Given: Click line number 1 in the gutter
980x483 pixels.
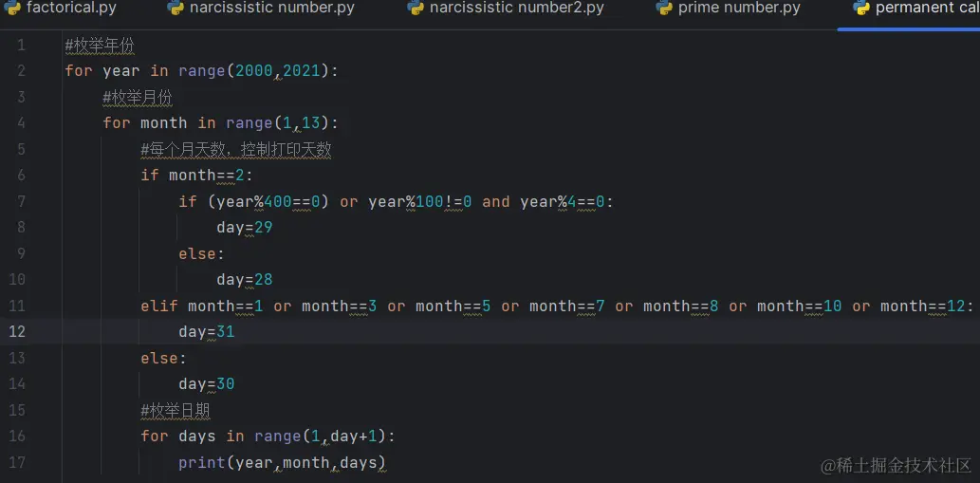Looking at the screenshot, I should point(22,45).
